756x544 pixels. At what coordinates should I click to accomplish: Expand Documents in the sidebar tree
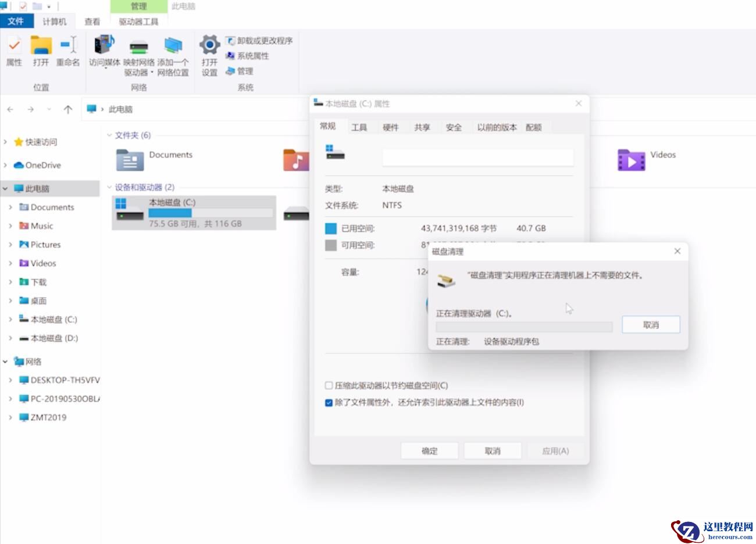tap(10, 207)
